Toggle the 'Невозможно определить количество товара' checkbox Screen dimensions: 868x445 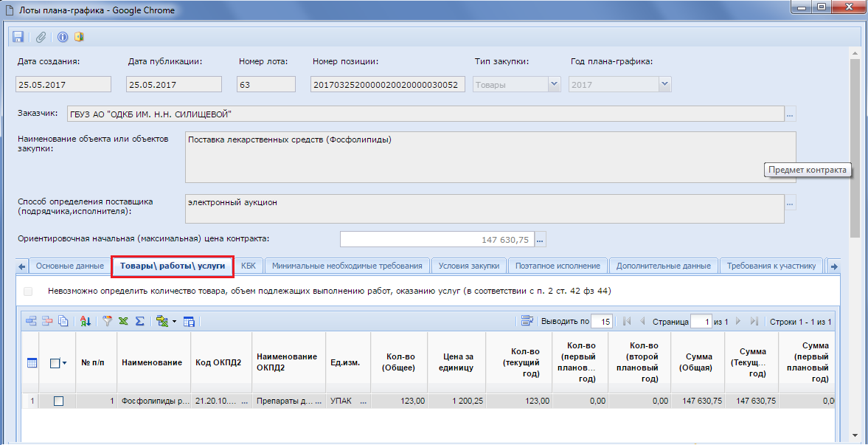(28, 292)
